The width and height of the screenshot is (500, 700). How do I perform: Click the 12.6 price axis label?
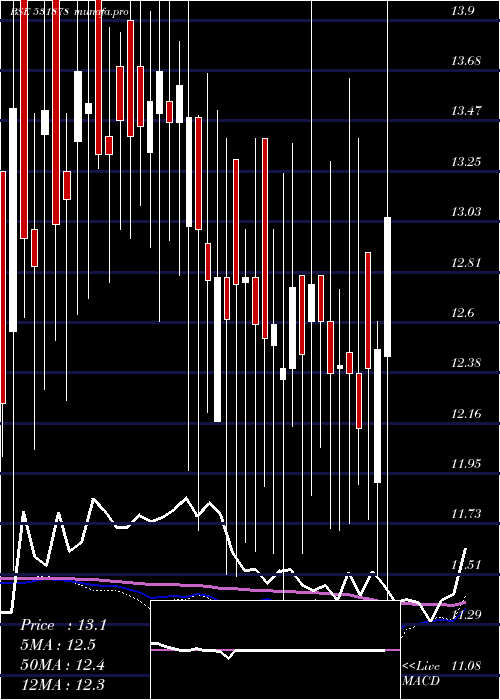click(462, 313)
